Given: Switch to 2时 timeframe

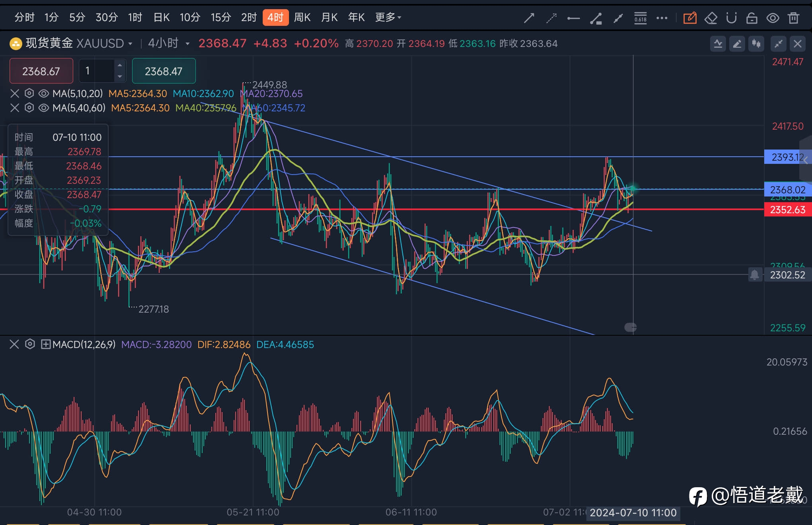Looking at the screenshot, I should [249, 17].
